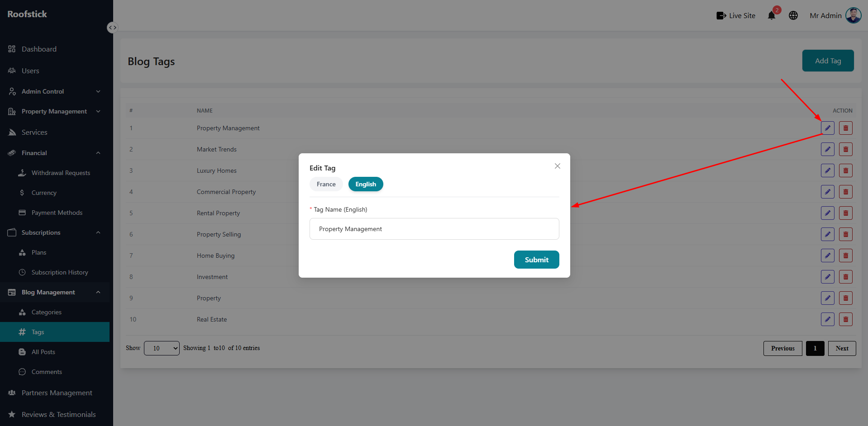This screenshot has width=868, height=426.
Task: Delete the Property Selling tag
Action: (845, 234)
